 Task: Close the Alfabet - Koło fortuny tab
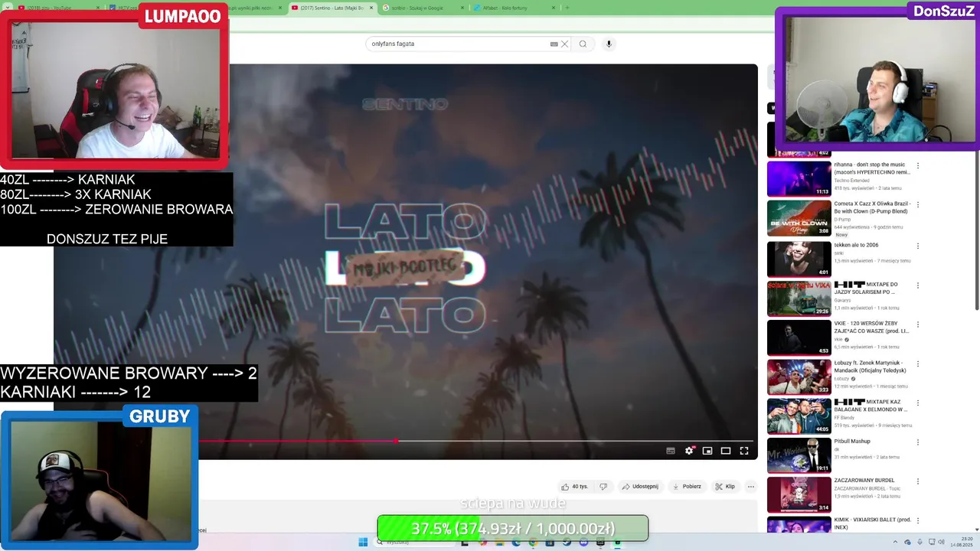[x=554, y=8]
